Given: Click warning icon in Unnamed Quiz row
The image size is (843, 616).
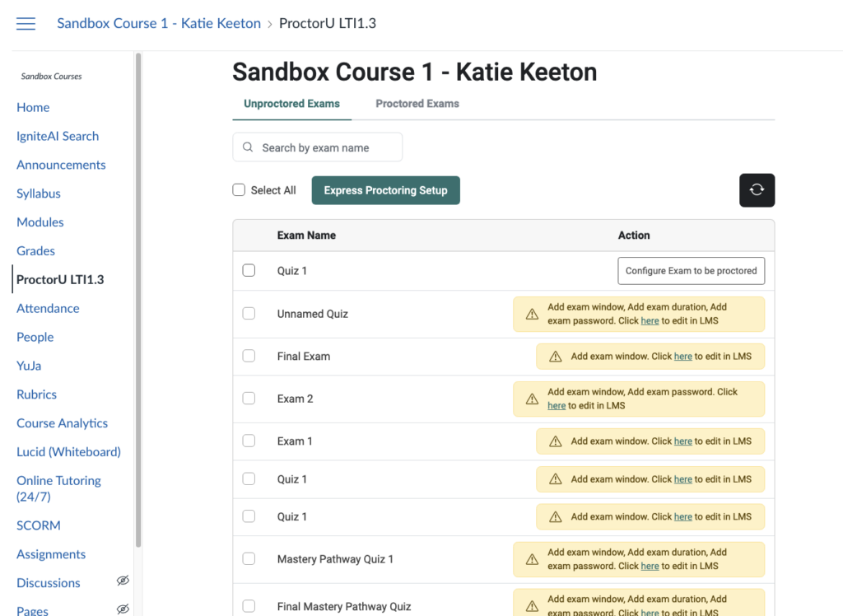Looking at the screenshot, I should 532,315.
